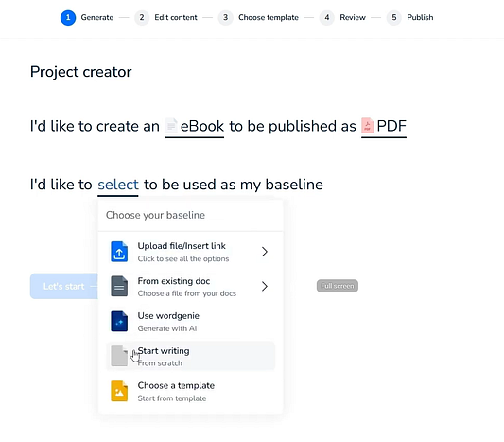The image size is (504, 442).
Task: Click step 2 number circle
Action: pos(142,17)
